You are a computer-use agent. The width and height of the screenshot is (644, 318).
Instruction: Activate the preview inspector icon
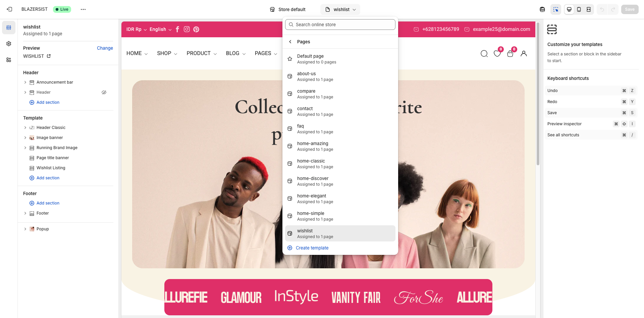pos(556,9)
